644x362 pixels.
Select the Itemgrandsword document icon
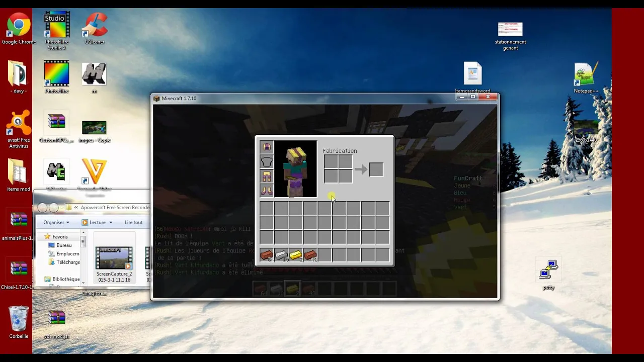[472, 77]
